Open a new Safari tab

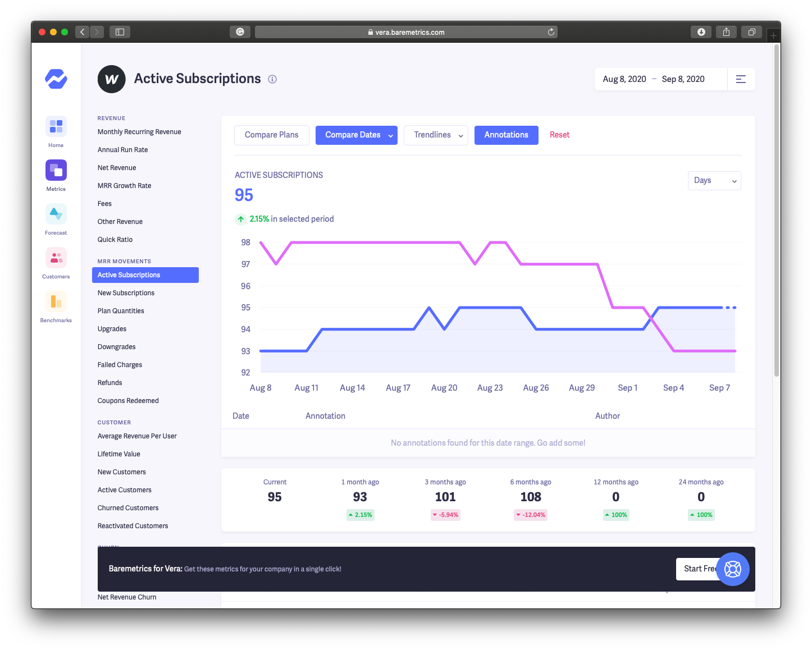(773, 35)
